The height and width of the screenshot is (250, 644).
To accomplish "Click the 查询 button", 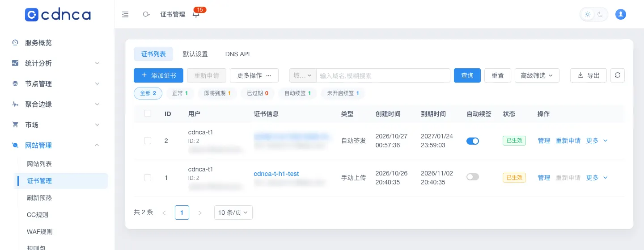I will 467,75.
